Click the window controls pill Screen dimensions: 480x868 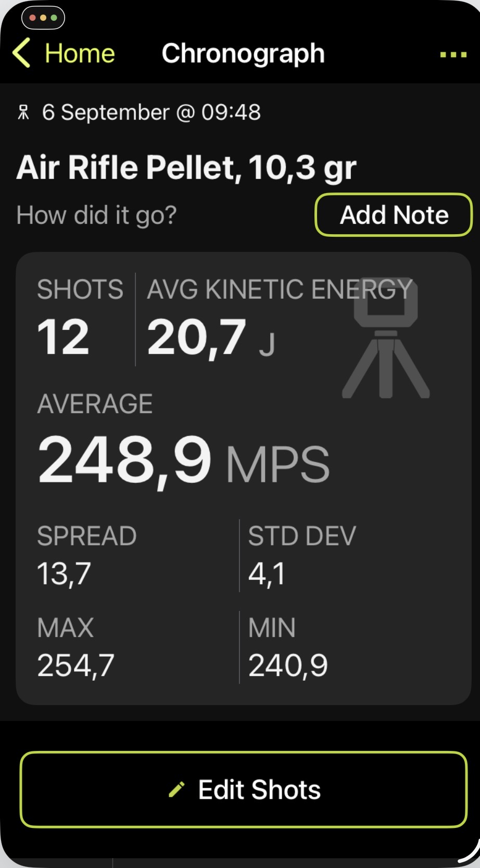tap(43, 18)
